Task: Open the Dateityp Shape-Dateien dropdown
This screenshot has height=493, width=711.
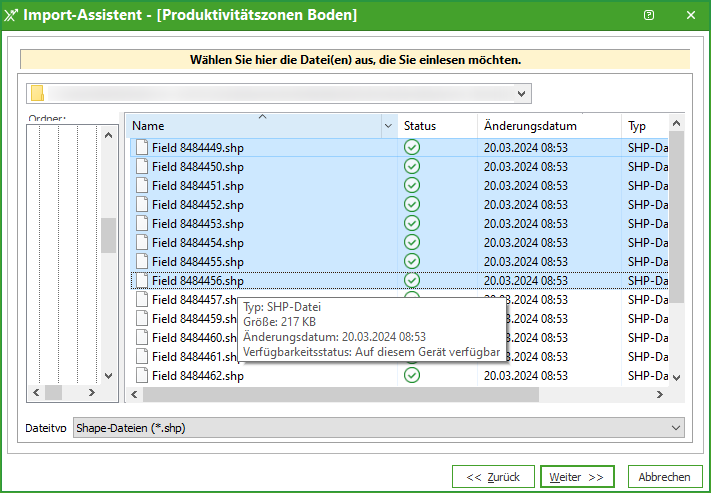Action: (678, 428)
